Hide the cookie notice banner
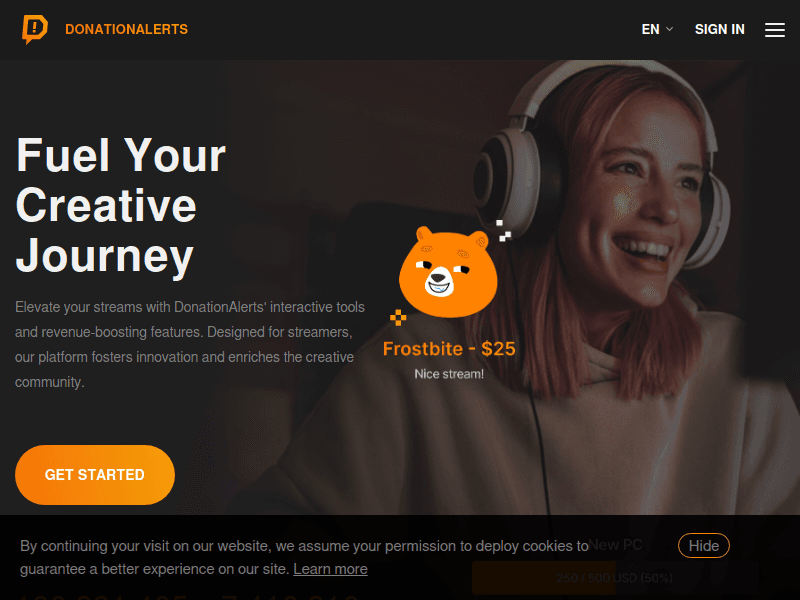This screenshot has height=600, width=800. pyautogui.click(x=704, y=546)
